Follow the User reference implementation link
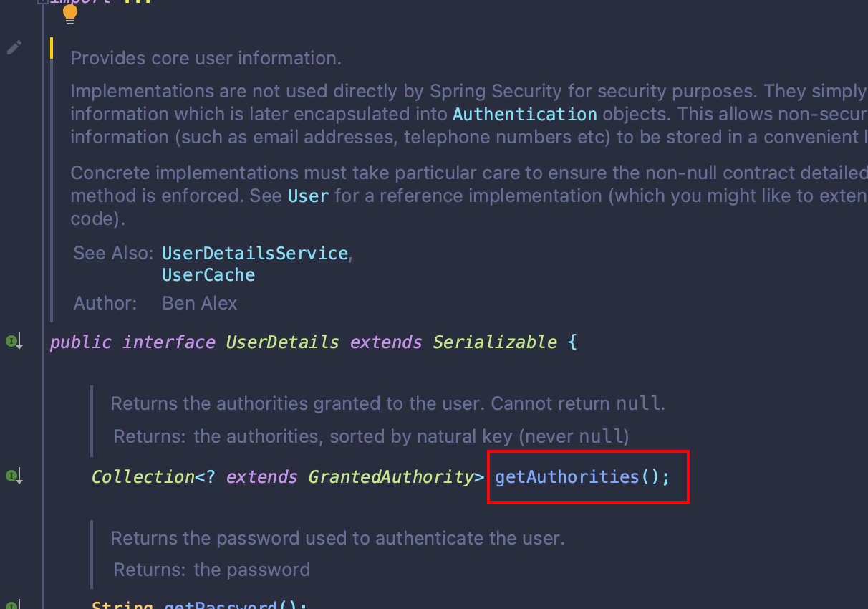Screen dimensions: 868x609 (x=308, y=196)
